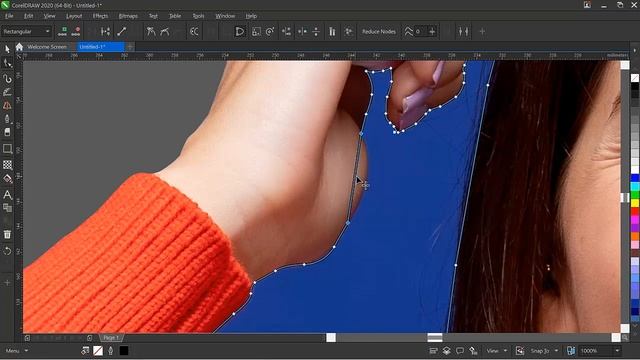Click the vertical scrollbar thumb
The image size is (640, 360).
click(625, 198)
